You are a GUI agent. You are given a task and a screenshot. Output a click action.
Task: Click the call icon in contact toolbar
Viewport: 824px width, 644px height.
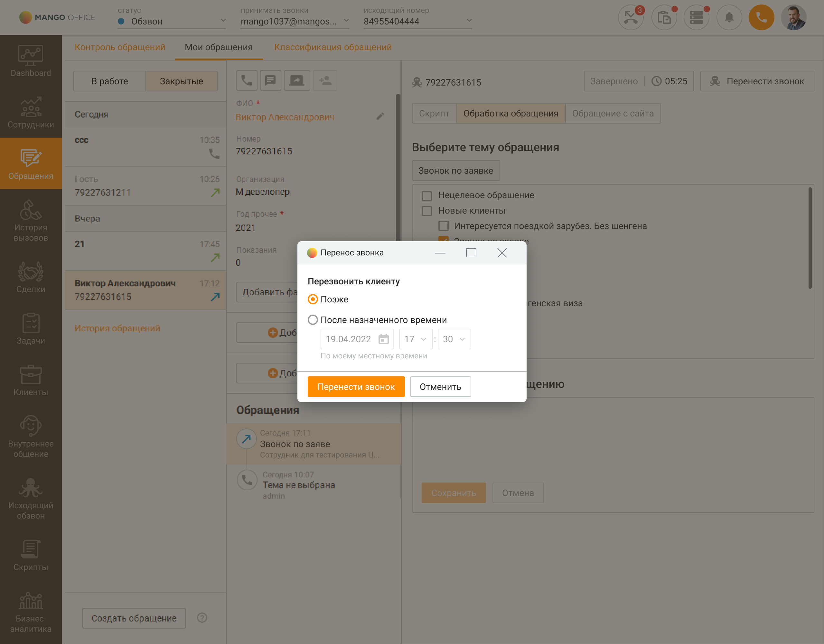[x=247, y=80]
